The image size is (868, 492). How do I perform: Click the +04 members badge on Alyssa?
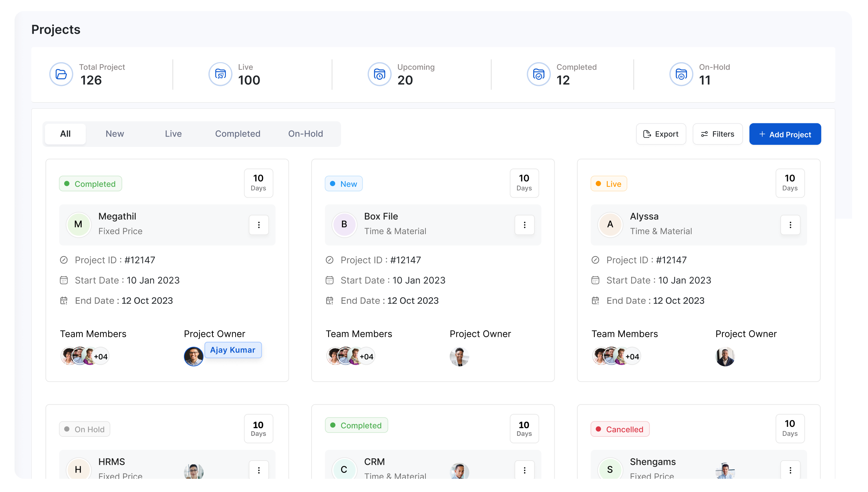pos(632,356)
